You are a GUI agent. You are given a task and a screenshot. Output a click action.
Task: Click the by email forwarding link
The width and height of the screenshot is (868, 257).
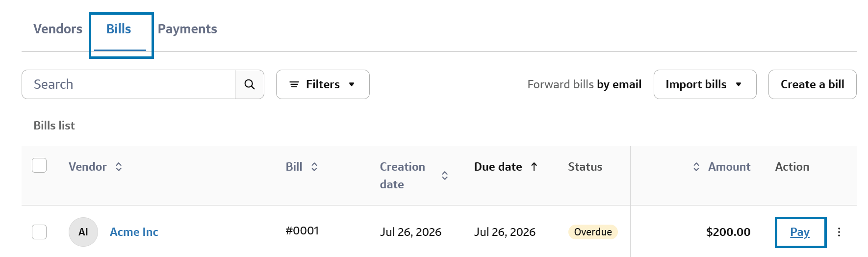pyautogui.click(x=619, y=84)
